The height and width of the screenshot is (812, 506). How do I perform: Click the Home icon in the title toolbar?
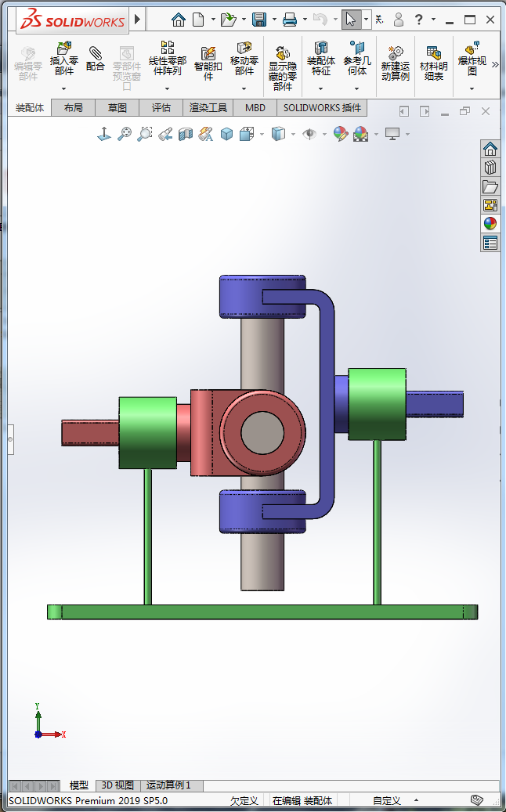click(x=179, y=20)
